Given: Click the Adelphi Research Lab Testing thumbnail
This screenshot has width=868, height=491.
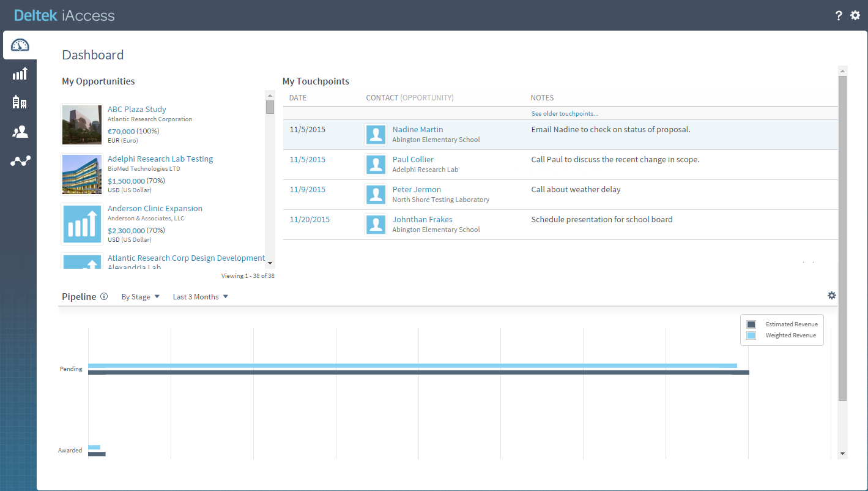Looking at the screenshot, I should (x=82, y=174).
